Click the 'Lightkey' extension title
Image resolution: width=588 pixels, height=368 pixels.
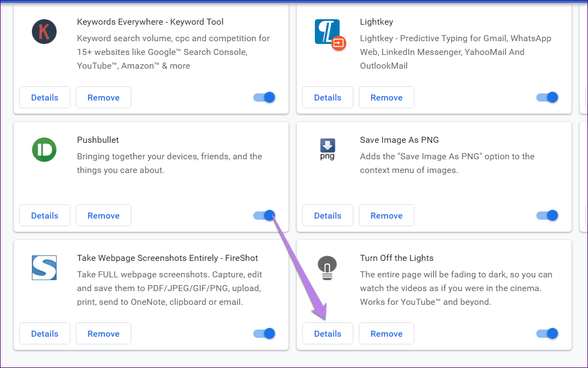(376, 22)
